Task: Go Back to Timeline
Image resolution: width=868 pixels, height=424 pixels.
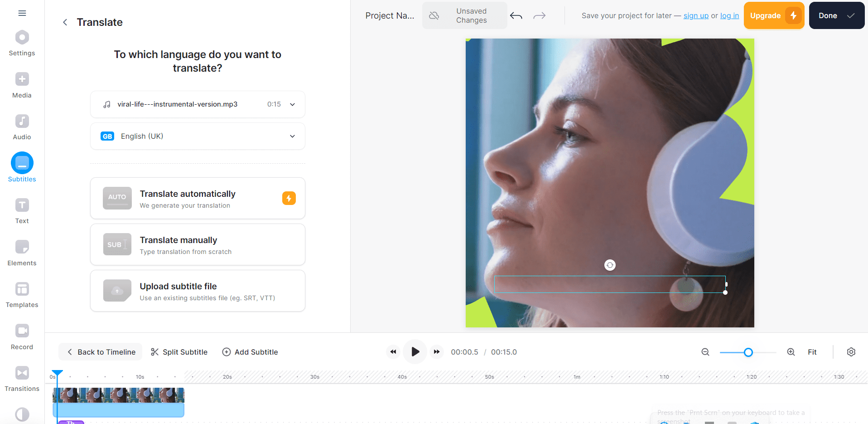Action: pos(100,351)
